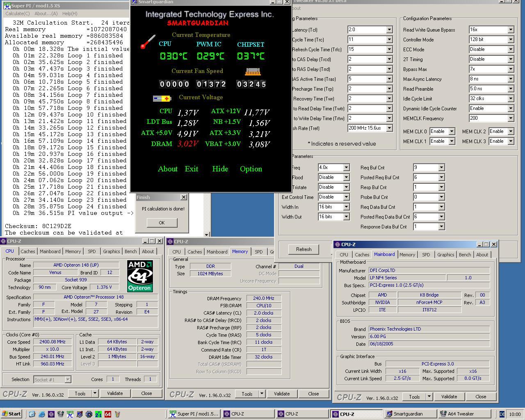Click Exit in Smartguardian
This screenshot has height=420, width=525.
coord(191,169)
